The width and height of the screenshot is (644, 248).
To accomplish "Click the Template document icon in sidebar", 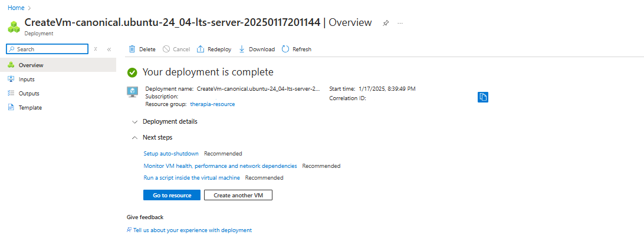I will coord(11,107).
